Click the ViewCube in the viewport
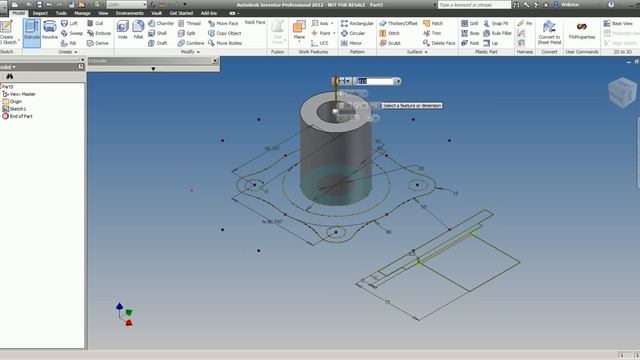This screenshot has height=360, width=640. click(622, 93)
